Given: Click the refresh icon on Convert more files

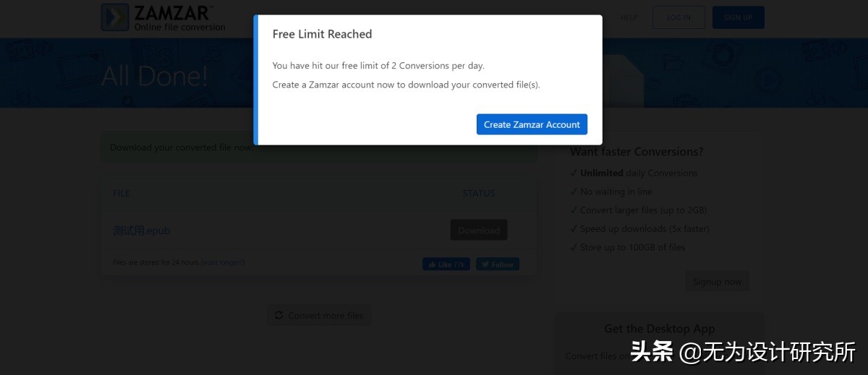Looking at the screenshot, I should coord(279,316).
